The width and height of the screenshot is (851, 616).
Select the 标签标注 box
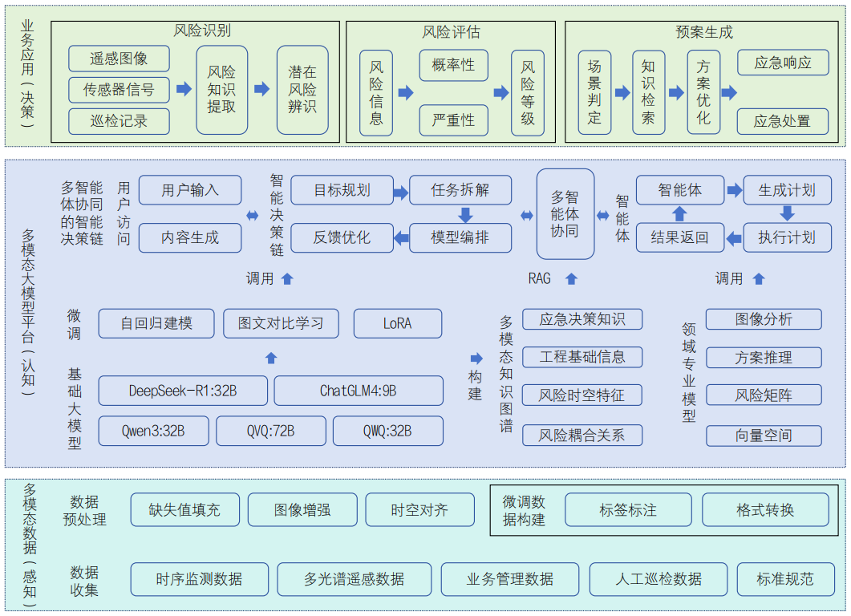coord(629,509)
